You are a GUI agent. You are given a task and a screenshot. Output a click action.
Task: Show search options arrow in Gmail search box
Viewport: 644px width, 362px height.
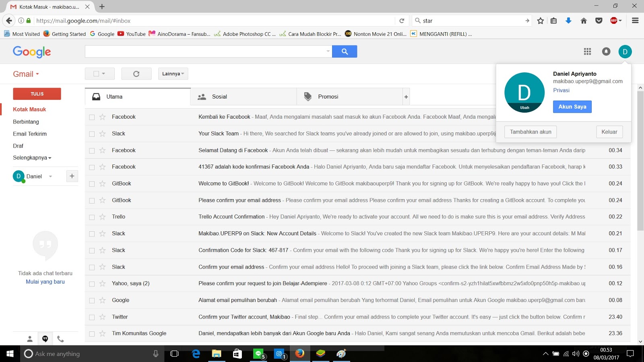point(328,51)
